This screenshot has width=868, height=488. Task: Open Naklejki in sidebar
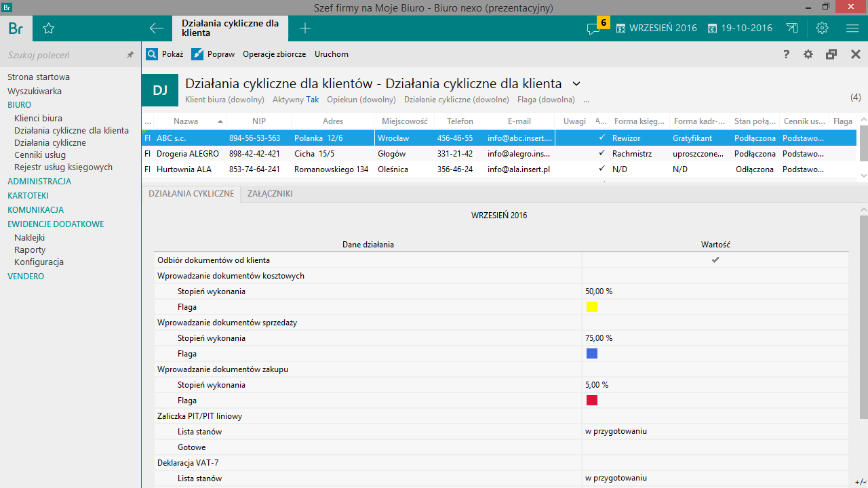[29, 238]
